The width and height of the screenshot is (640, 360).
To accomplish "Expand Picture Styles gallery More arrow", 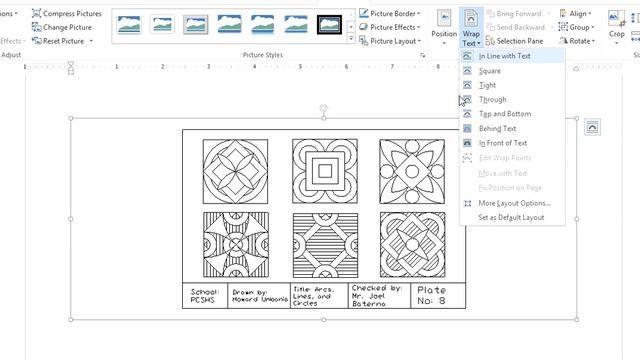I will (351, 39).
